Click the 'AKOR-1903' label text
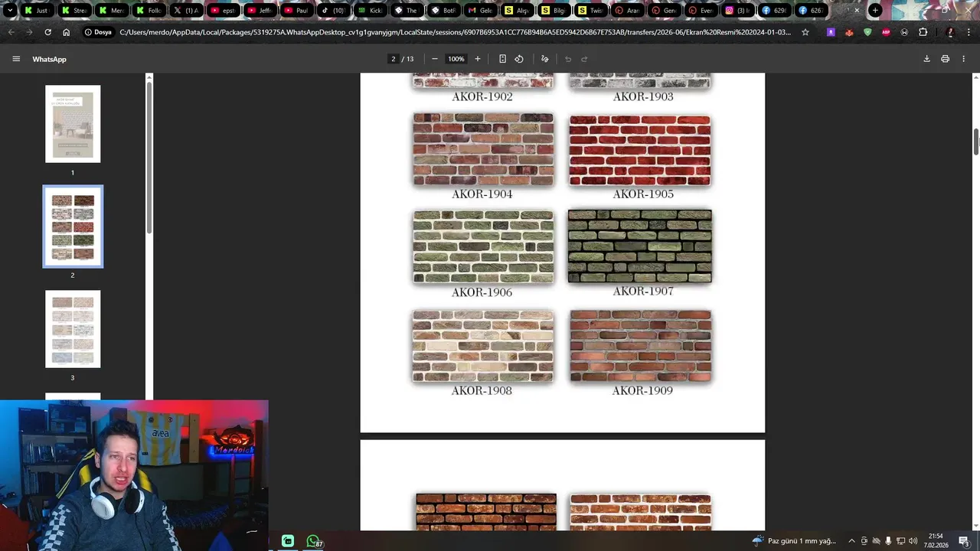Image resolution: width=980 pixels, height=551 pixels. 643,96
